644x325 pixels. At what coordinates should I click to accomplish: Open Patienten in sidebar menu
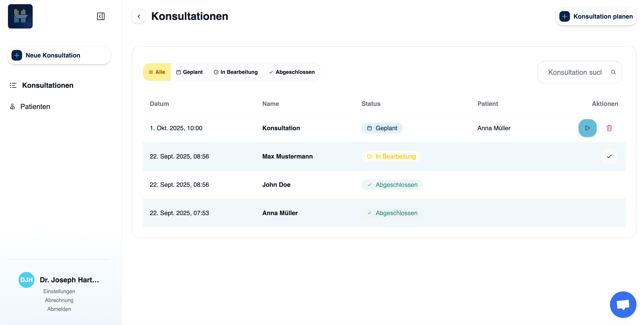[35, 107]
